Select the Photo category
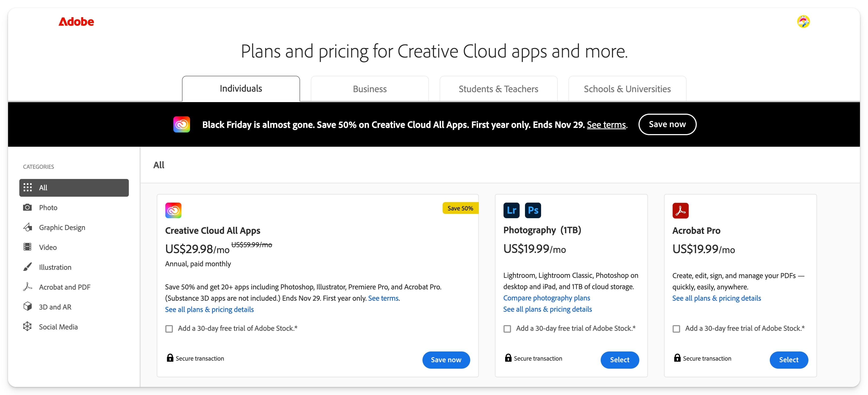The height and width of the screenshot is (395, 868). [x=74, y=207]
